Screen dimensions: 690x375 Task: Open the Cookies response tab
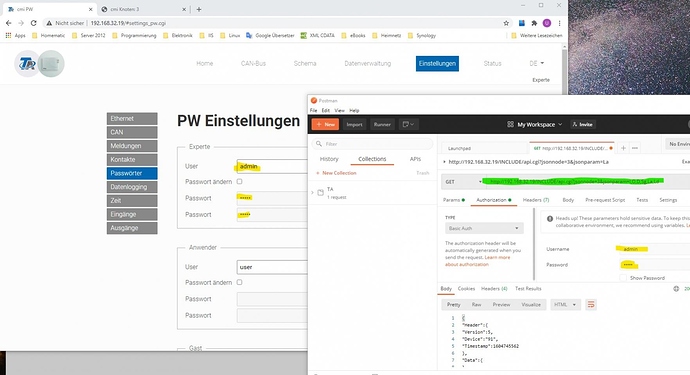466,289
